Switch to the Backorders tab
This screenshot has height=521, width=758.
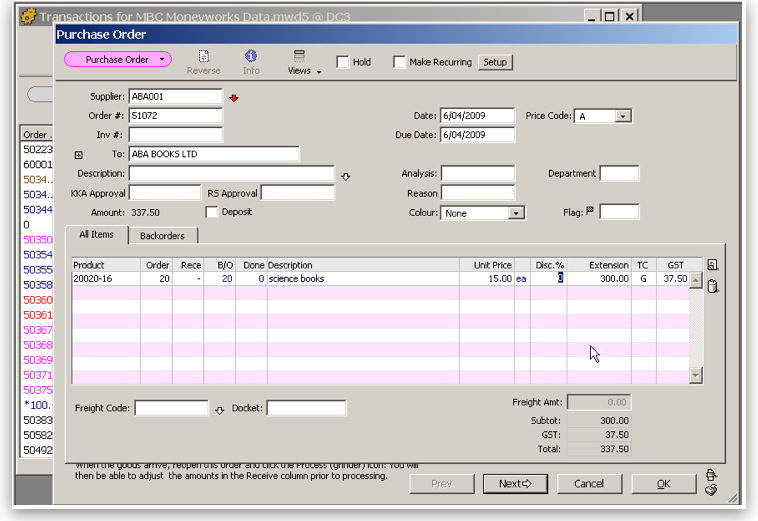pyautogui.click(x=162, y=236)
